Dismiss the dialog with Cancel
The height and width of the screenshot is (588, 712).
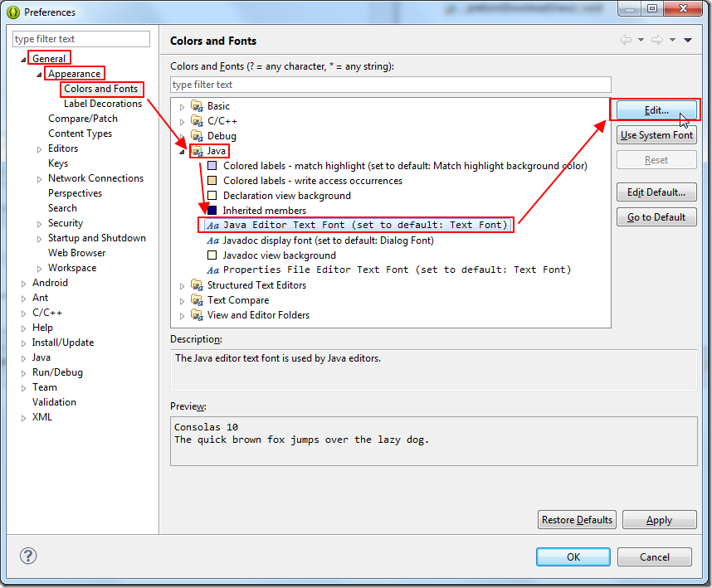(655, 556)
